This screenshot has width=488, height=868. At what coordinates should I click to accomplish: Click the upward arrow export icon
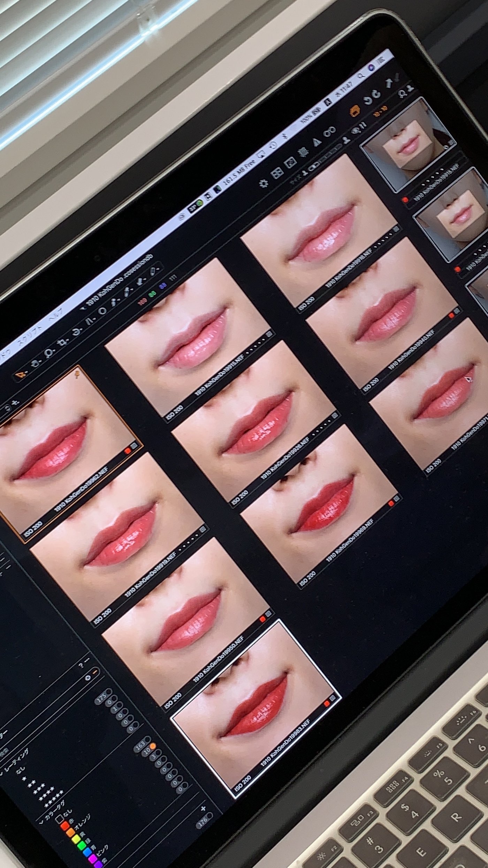[389, 84]
